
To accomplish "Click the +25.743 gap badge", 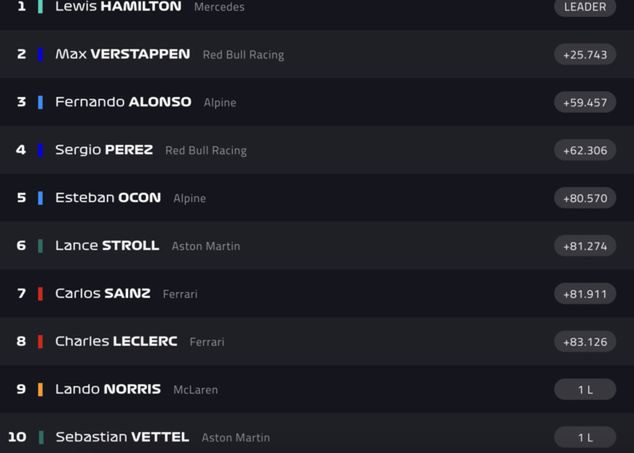I will coord(585,54).
